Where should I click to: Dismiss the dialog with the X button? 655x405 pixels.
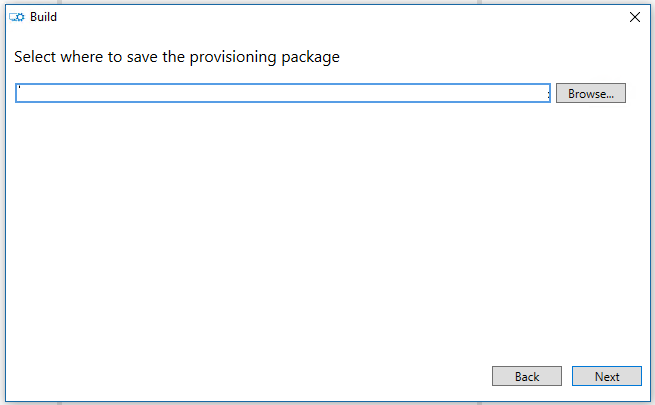(x=634, y=16)
